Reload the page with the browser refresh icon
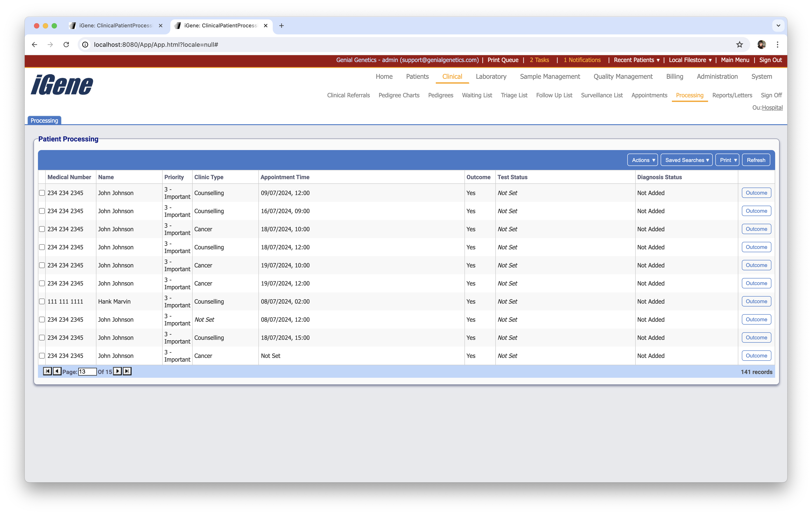 click(66, 44)
